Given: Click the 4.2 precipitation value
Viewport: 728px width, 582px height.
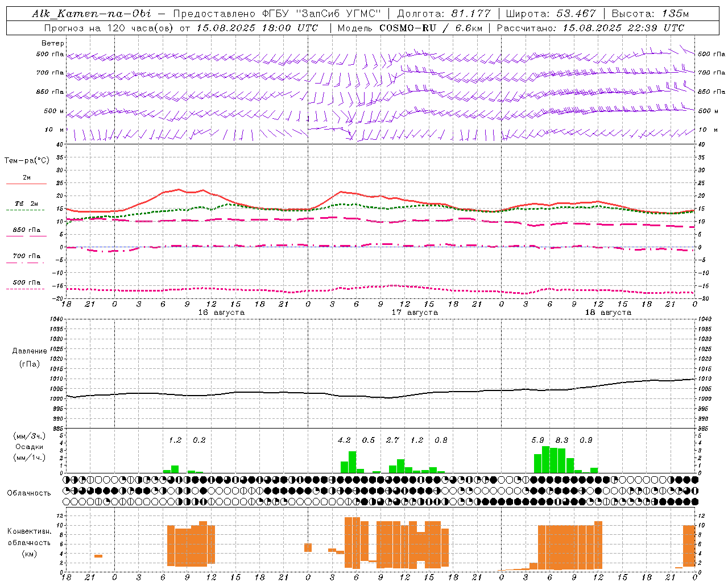Looking at the screenshot, I should tap(344, 440).
